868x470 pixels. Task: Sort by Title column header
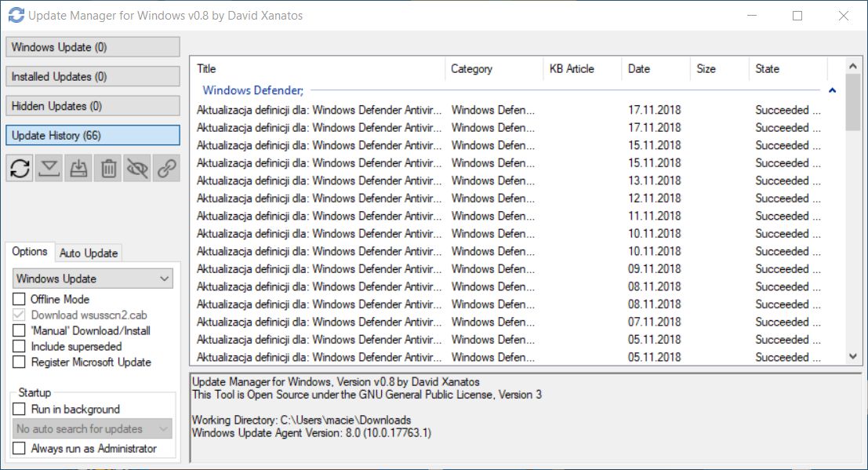point(318,69)
